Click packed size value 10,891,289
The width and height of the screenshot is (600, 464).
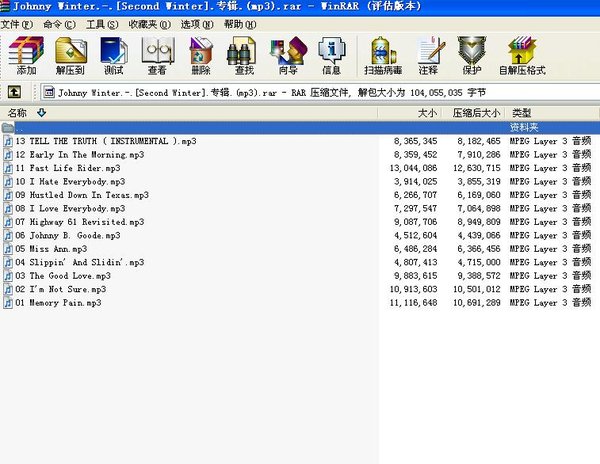[477, 303]
